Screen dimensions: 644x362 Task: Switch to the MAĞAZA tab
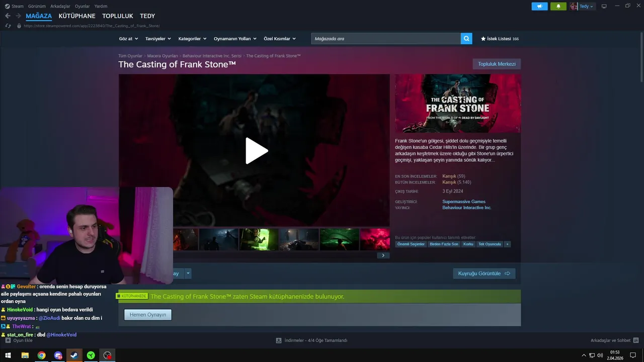tap(39, 16)
